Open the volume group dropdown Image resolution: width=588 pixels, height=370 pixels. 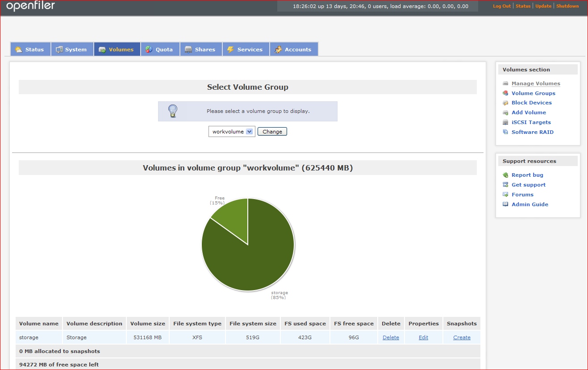point(232,132)
